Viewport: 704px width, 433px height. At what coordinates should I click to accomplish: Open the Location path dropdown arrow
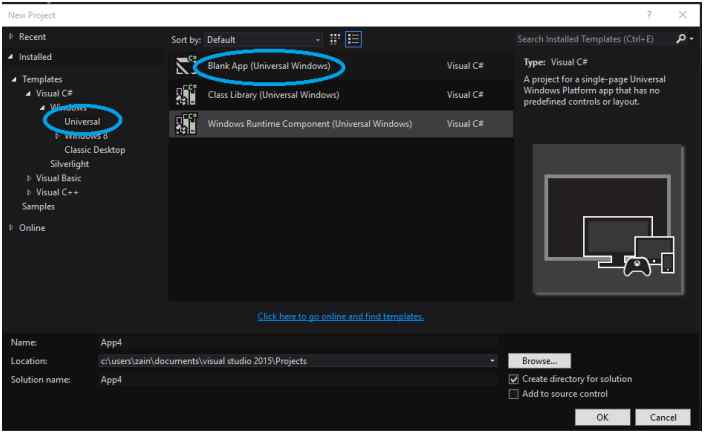click(x=492, y=361)
